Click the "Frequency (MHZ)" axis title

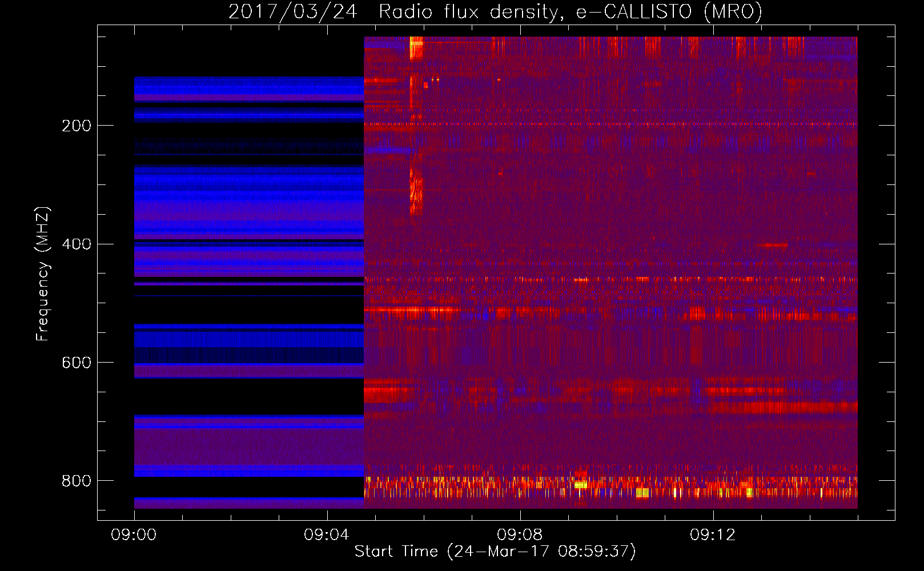[42, 274]
